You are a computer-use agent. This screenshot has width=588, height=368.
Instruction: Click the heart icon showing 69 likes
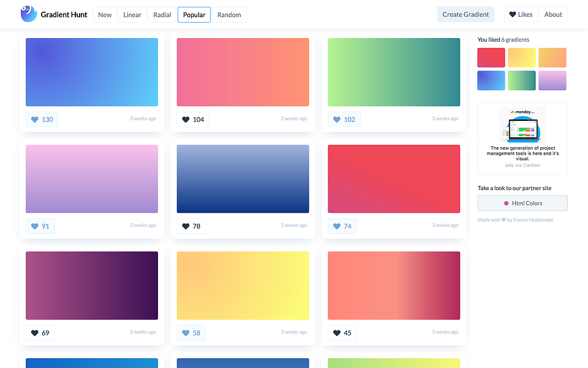tap(34, 332)
